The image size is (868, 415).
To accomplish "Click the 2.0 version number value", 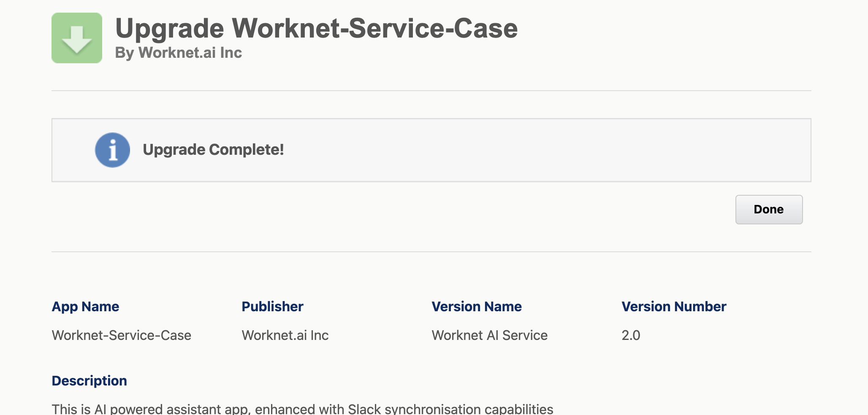I will click(x=631, y=335).
